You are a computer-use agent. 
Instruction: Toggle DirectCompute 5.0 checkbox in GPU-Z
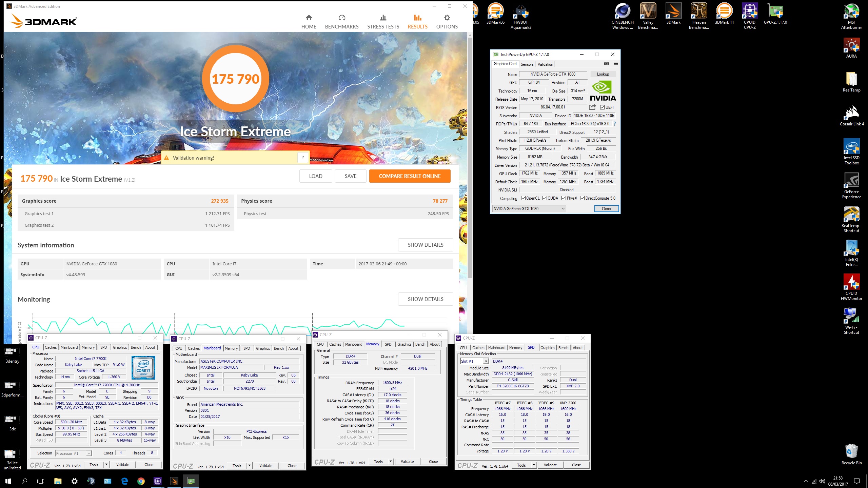coord(582,198)
